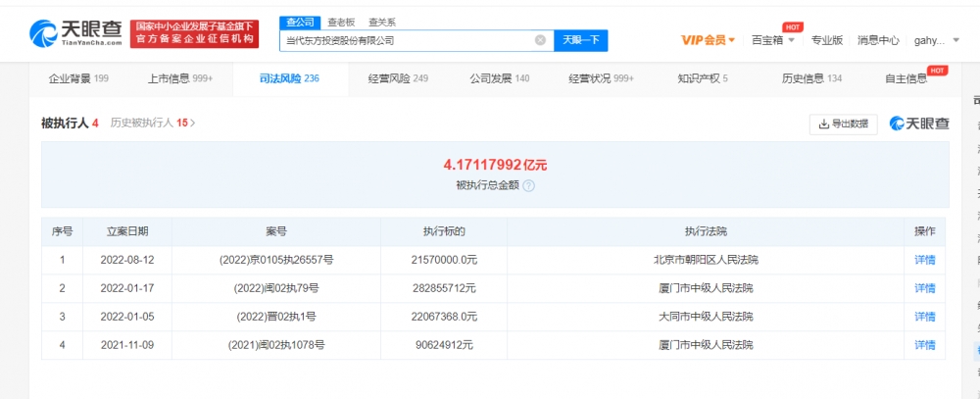View 详情 for case (2022)晋02执1号

pyautogui.click(x=925, y=317)
